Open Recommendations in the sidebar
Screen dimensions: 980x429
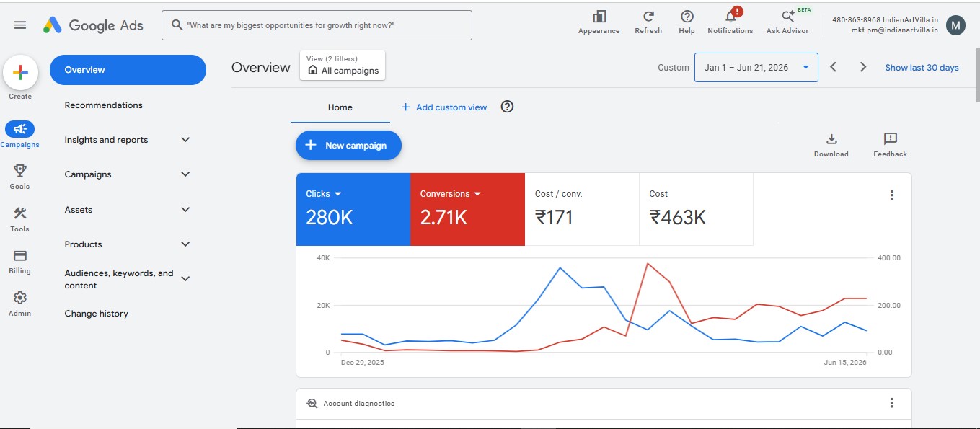(x=104, y=105)
